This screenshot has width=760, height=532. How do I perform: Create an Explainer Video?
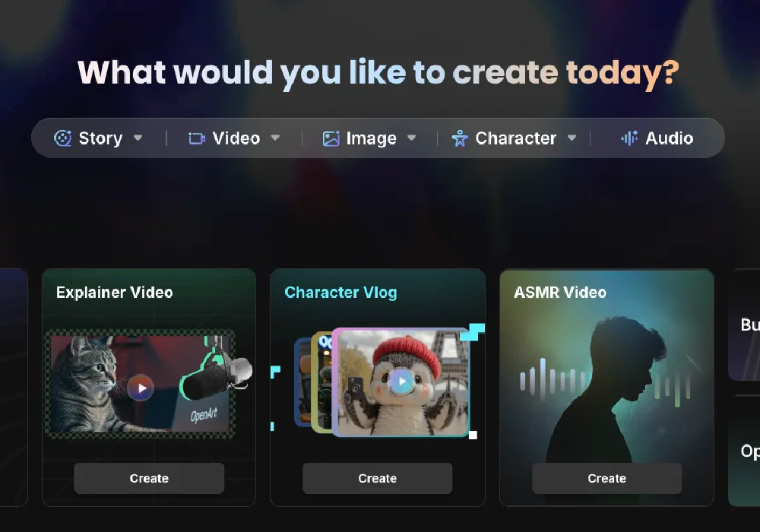[x=149, y=478]
